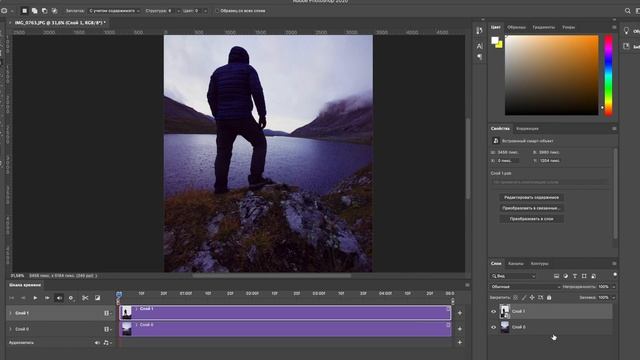Image resolution: width=640 pixels, height=360 pixels.
Task: Toggle sample all layers checkbox
Action: pos(217,11)
